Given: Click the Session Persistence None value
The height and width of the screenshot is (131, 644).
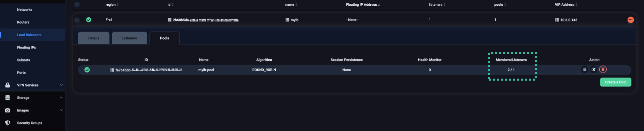Looking at the screenshot, I should click(x=346, y=70).
